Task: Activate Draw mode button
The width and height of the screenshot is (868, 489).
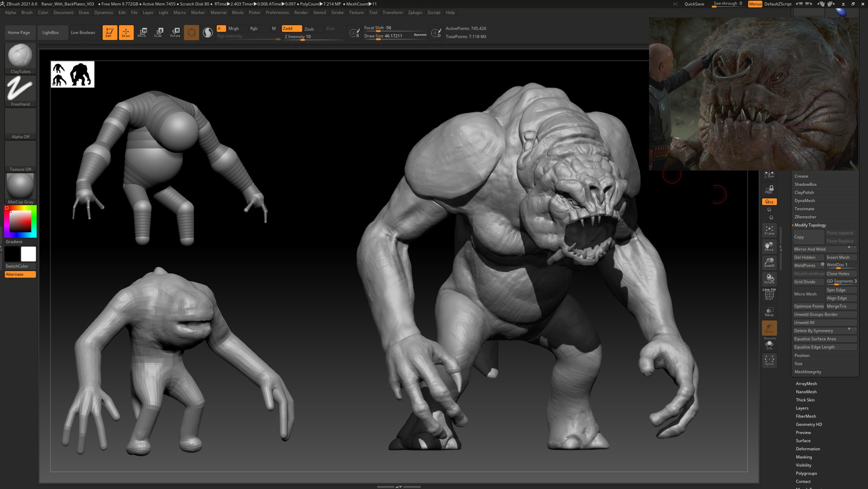Action: [126, 32]
